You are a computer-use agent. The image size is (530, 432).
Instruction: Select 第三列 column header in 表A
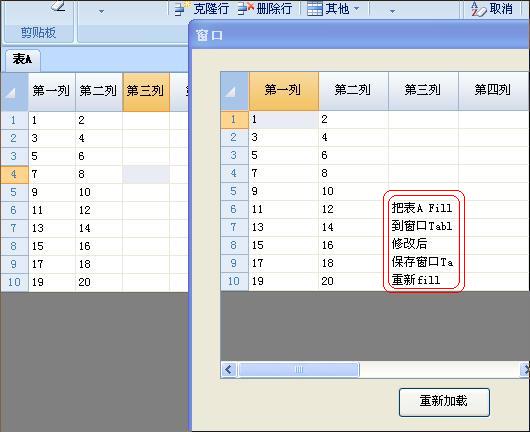pyautogui.click(x=146, y=92)
